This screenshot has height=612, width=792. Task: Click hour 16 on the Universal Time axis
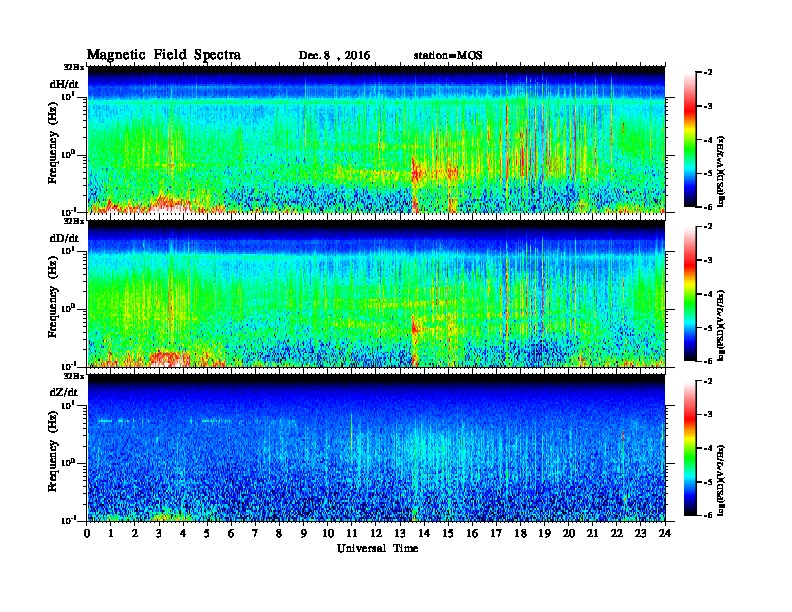[x=472, y=534]
